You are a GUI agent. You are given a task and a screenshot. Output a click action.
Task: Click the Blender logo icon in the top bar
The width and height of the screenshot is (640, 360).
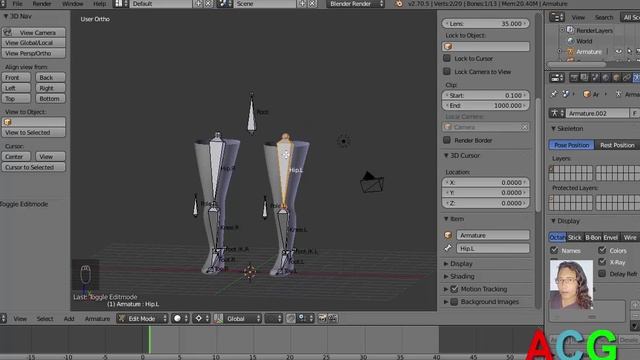[x=399, y=4]
